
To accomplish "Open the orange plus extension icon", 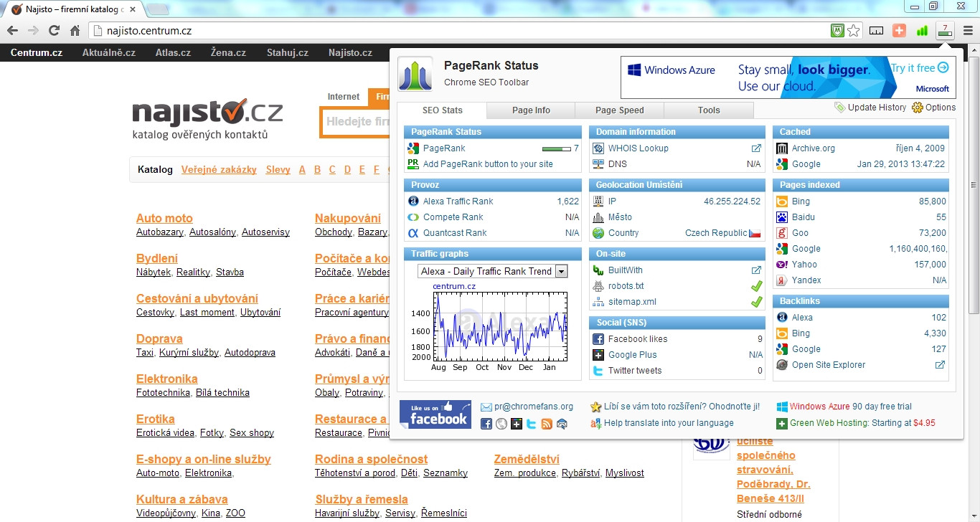I will coord(899,31).
